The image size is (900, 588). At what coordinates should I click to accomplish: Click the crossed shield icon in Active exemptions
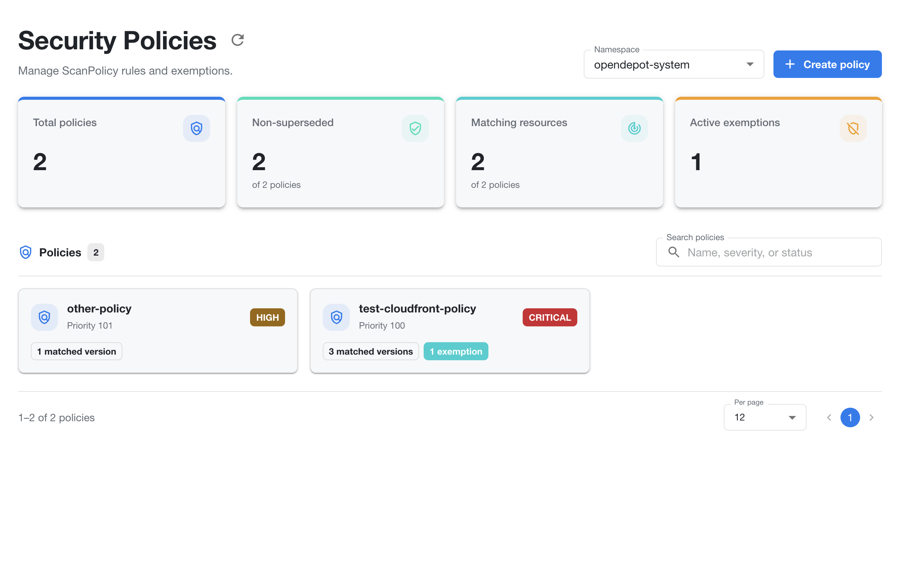tap(853, 129)
